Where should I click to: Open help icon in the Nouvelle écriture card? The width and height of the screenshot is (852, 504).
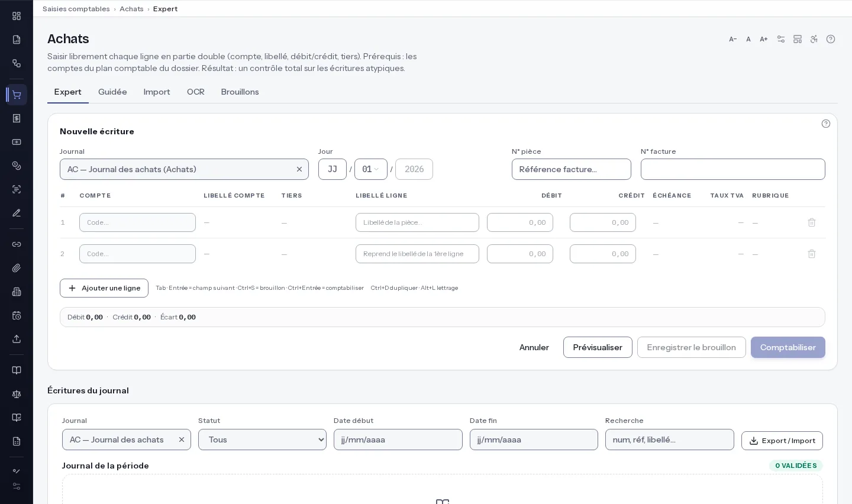[826, 124]
